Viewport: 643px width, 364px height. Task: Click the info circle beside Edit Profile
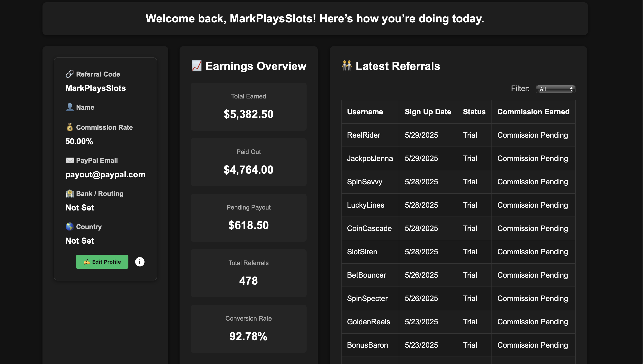coord(140,262)
